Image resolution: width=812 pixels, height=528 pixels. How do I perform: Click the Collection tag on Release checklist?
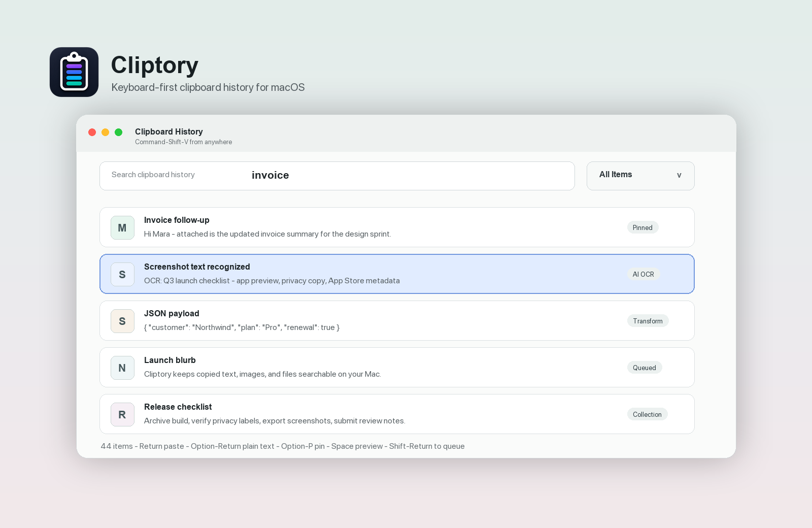(648, 414)
